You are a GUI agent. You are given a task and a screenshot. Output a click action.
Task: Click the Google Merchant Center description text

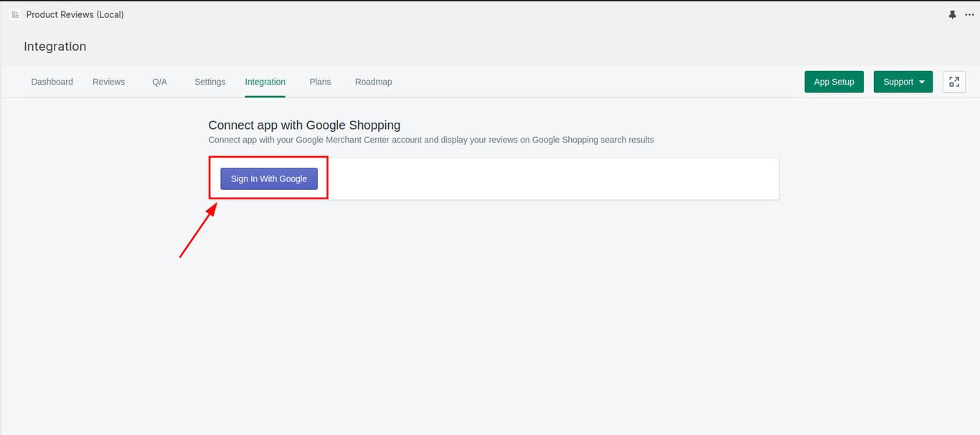tap(431, 140)
